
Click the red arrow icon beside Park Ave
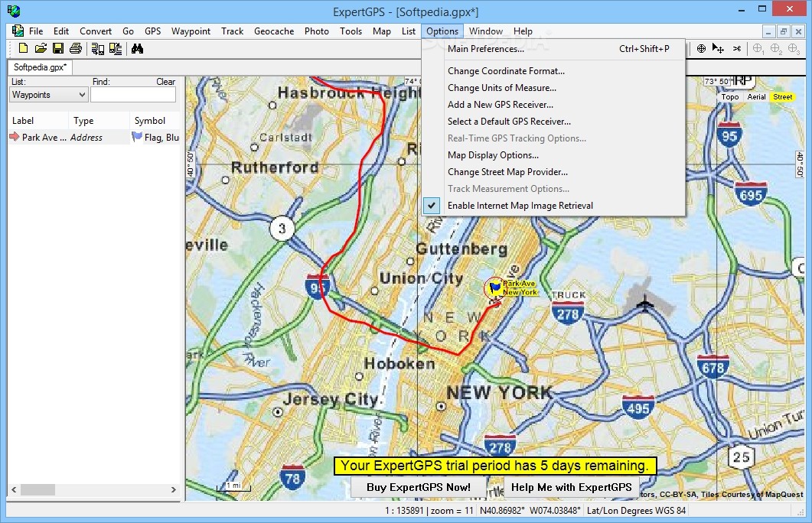coord(15,137)
